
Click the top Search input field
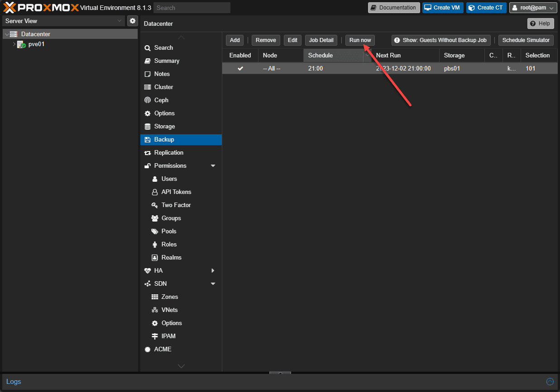[192, 8]
